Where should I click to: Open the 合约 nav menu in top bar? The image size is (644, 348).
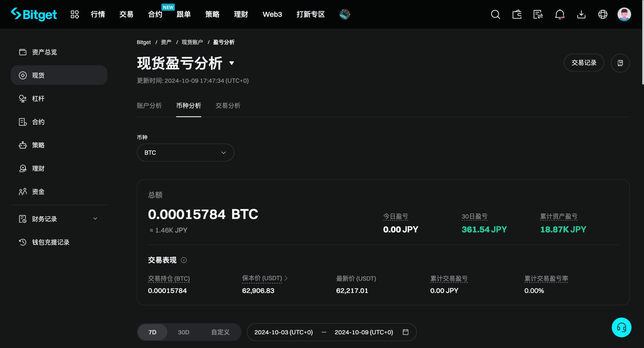point(155,14)
